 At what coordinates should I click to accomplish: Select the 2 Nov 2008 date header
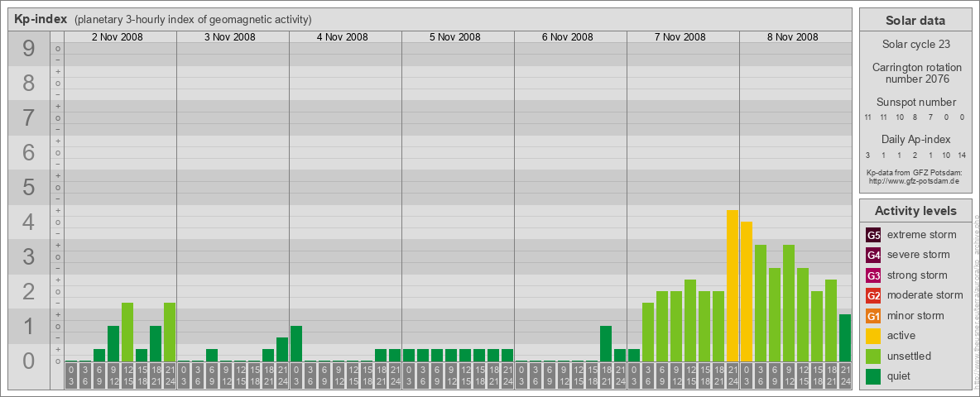coord(117,37)
